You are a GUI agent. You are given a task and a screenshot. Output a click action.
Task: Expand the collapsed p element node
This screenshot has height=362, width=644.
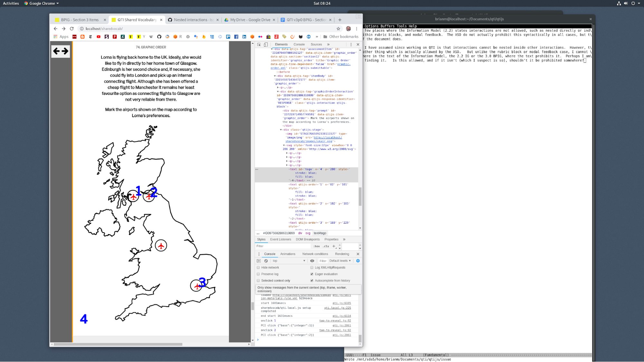pos(278,88)
